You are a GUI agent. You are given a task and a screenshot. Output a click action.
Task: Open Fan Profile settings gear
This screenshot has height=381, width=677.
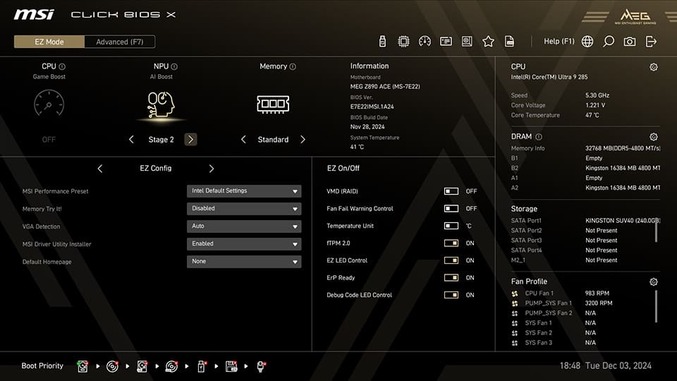tap(654, 282)
